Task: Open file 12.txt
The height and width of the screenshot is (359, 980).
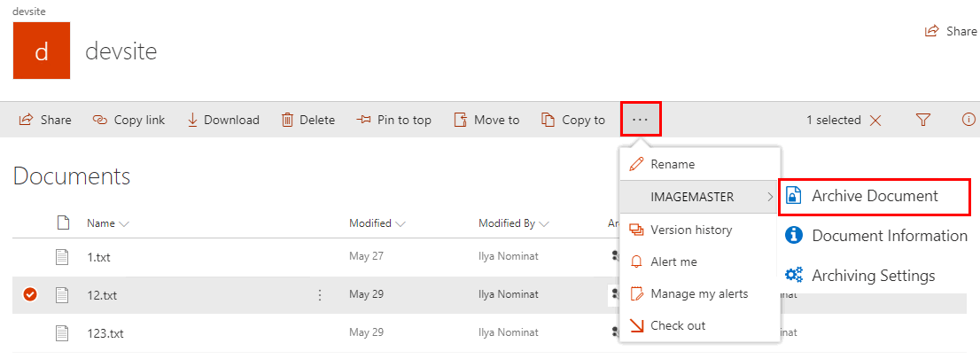Action: tap(102, 296)
